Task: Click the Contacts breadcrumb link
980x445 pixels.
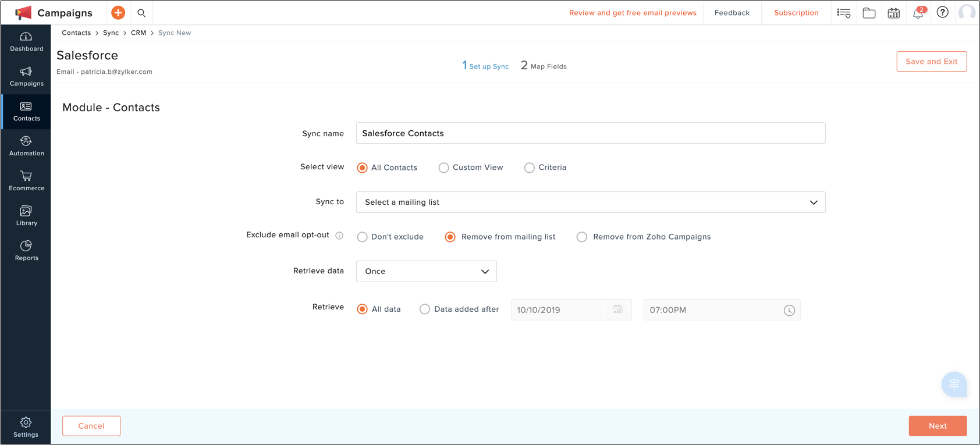Action: (76, 33)
